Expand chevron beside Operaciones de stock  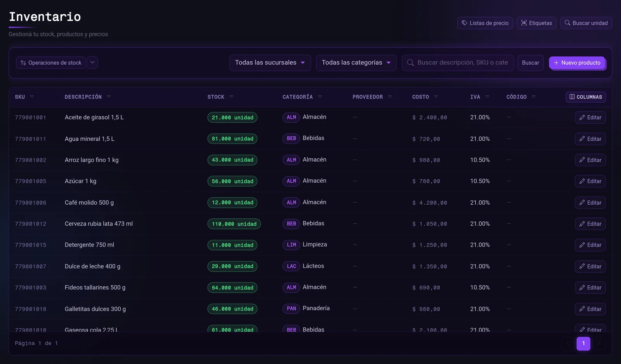point(92,62)
